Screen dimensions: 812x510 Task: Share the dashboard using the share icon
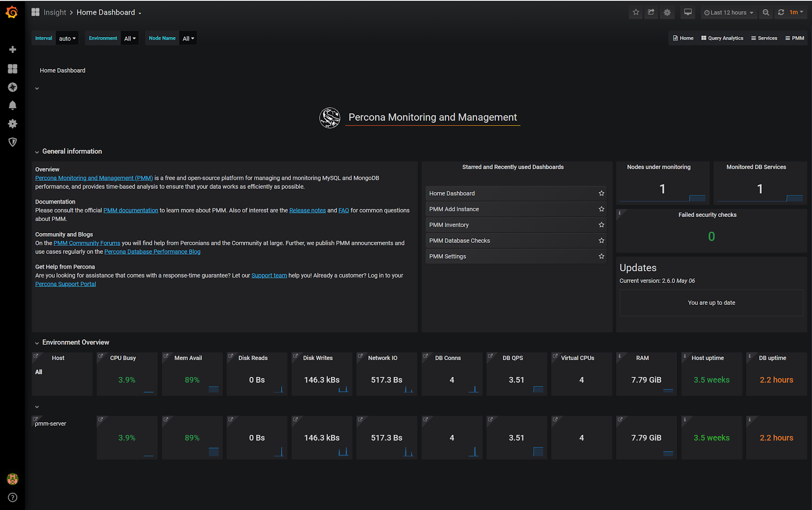click(651, 12)
